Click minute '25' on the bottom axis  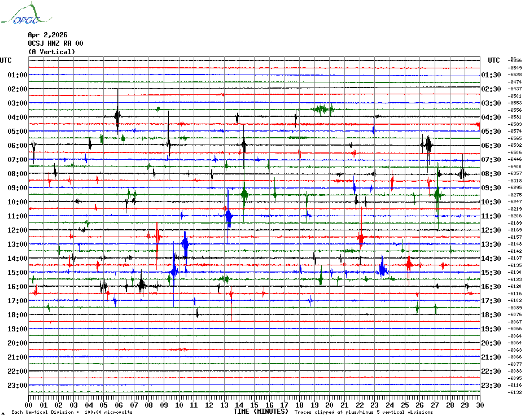click(x=405, y=405)
